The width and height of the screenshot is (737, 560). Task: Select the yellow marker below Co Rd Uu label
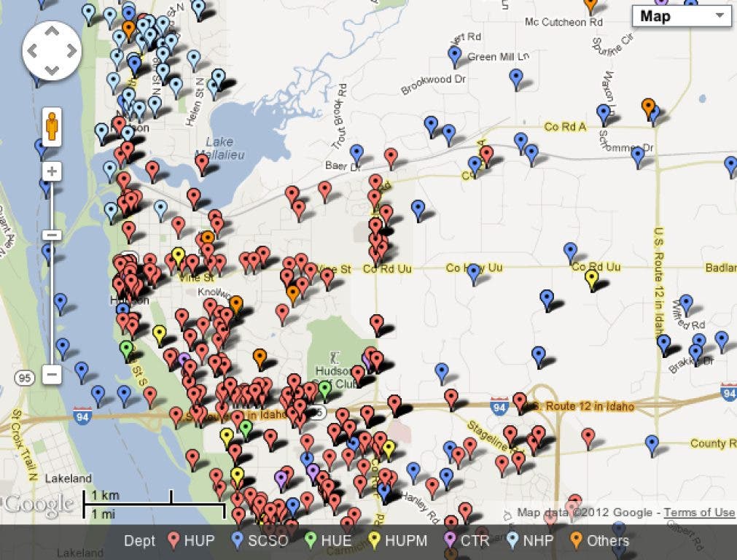coord(592,280)
